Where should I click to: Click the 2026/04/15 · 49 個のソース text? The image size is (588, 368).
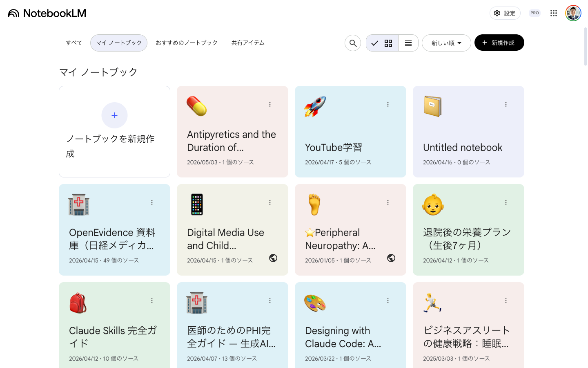click(x=104, y=260)
